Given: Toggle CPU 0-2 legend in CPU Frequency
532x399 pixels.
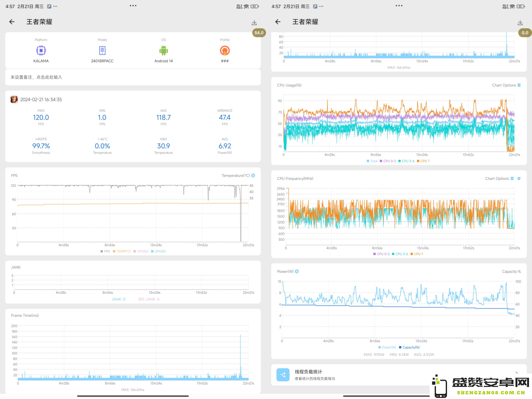Looking at the screenshot, I should click(x=381, y=254).
